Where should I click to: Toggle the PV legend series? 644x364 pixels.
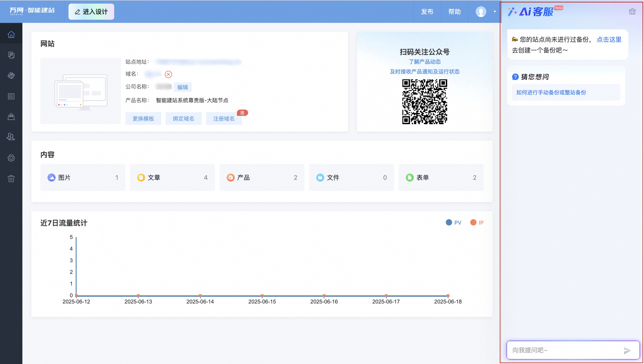[x=453, y=222]
